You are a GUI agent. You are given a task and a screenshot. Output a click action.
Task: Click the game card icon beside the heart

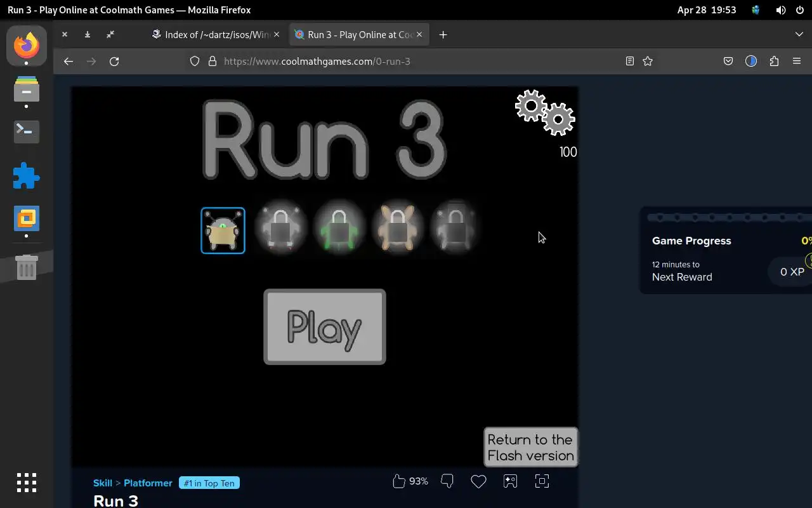(x=510, y=481)
